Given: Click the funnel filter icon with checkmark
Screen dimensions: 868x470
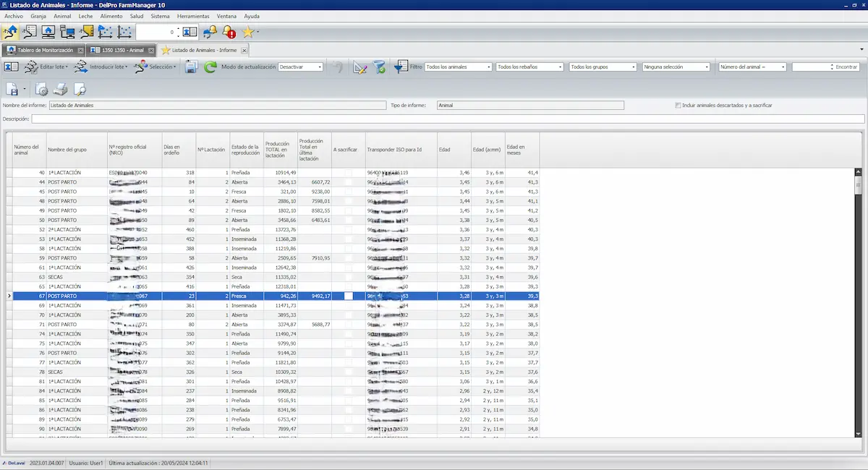Looking at the screenshot, I should pyautogui.click(x=379, y=67).
